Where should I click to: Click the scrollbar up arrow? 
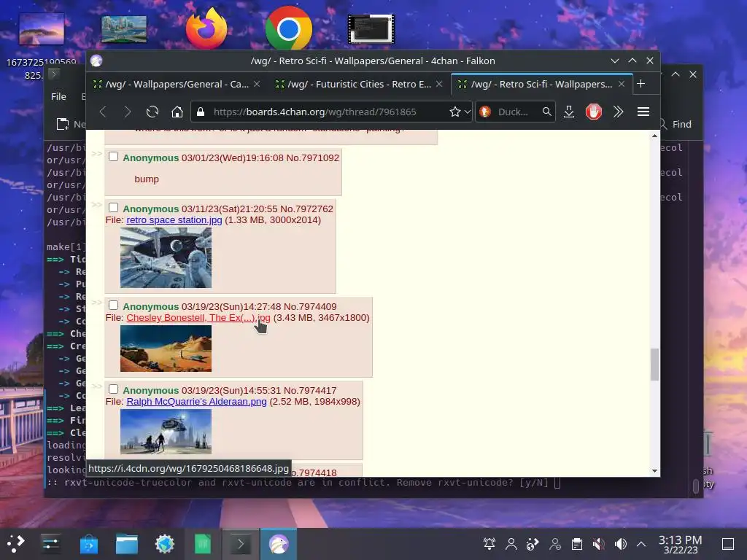(655, 136)
